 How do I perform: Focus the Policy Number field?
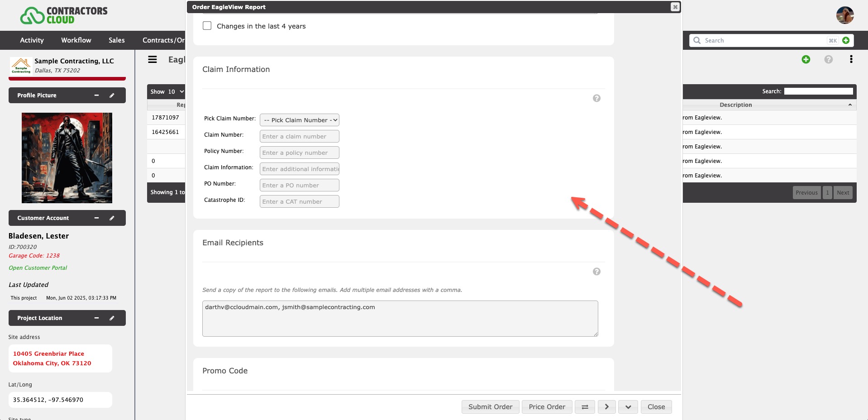(x=300, y=153)
